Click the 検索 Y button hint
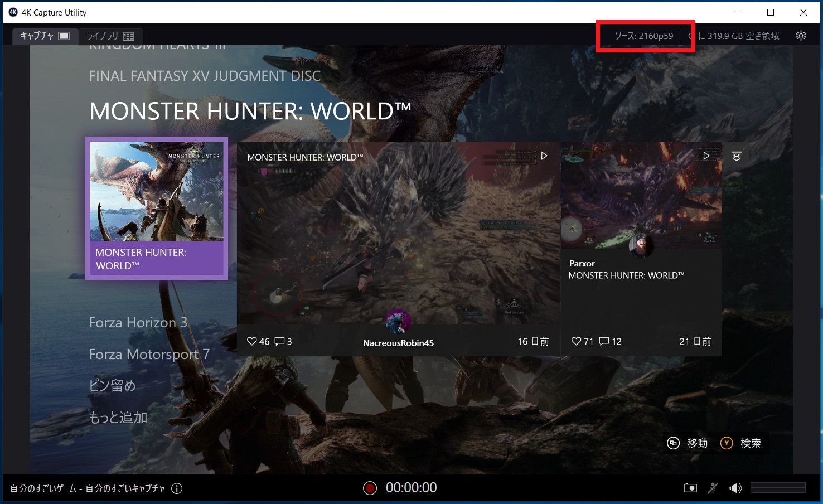This screenshot has width=823, height=504. tap(741, 443)
